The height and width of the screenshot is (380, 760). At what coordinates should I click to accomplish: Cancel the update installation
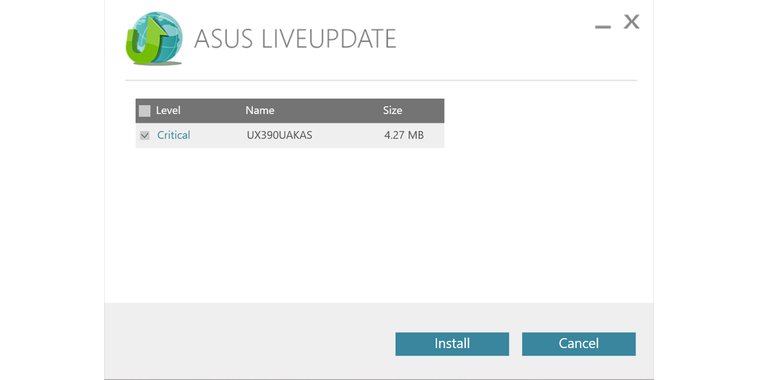579,344
